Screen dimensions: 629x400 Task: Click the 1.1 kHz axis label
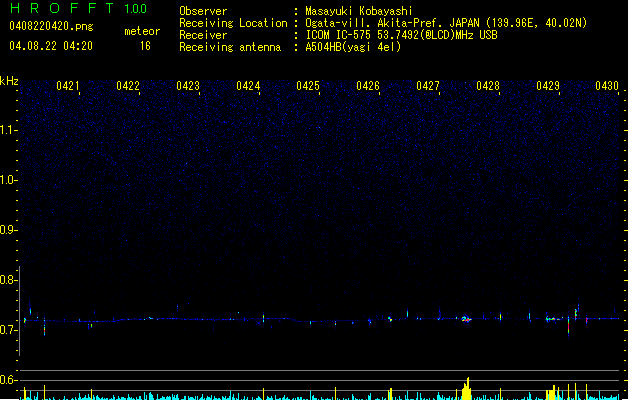click(8, 130)
